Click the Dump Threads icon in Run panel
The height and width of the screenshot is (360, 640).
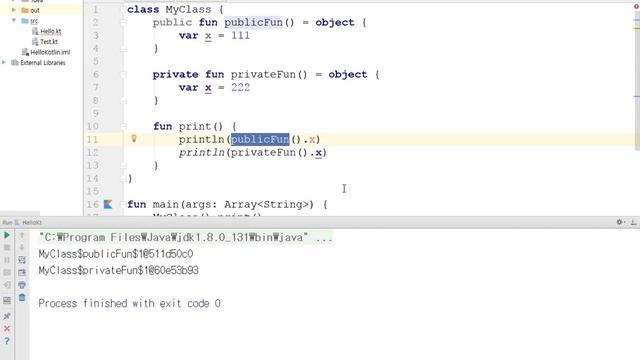tap(7, 272)
